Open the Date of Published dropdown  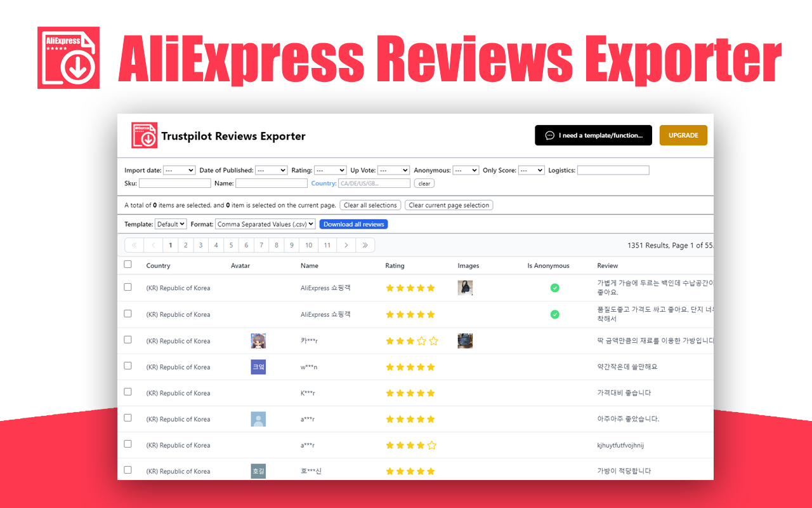pos(271,170)
